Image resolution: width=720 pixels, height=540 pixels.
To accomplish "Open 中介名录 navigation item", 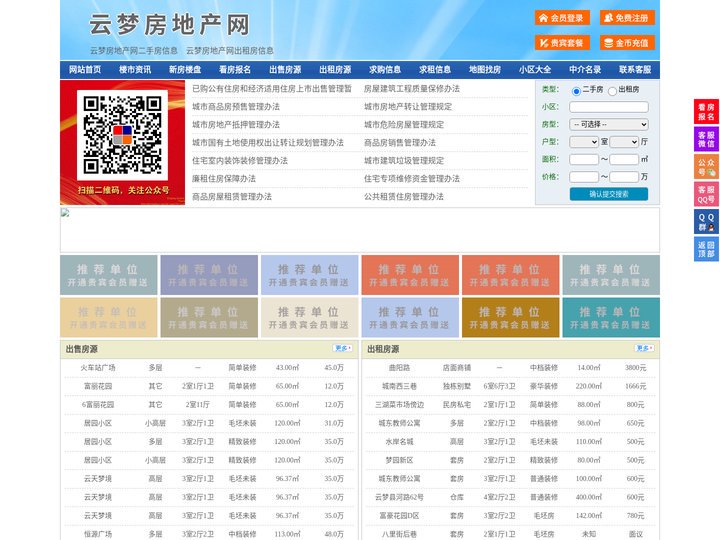I will tap(585, 70).
